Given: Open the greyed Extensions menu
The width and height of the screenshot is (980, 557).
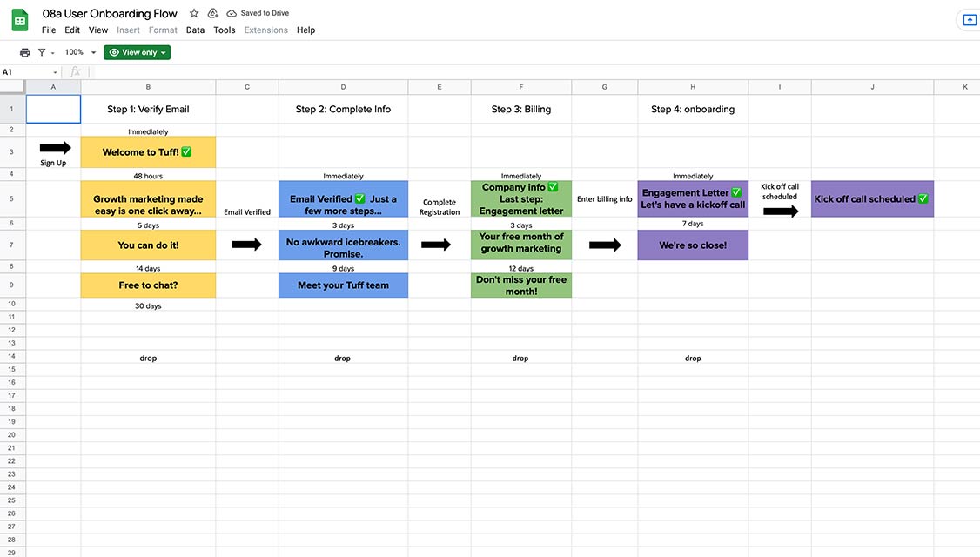Looking at the screenshot, I should [x=265, y=30].
